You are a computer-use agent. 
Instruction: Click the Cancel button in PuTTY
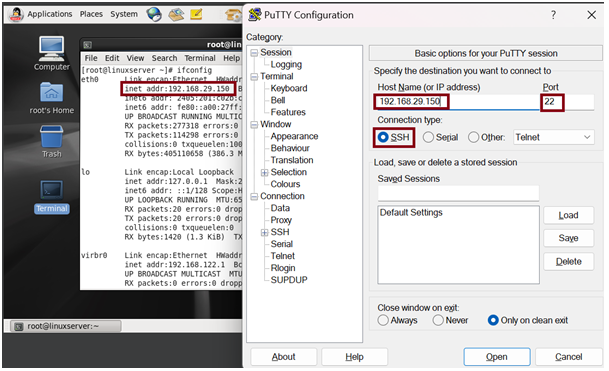tap(569, 357)
